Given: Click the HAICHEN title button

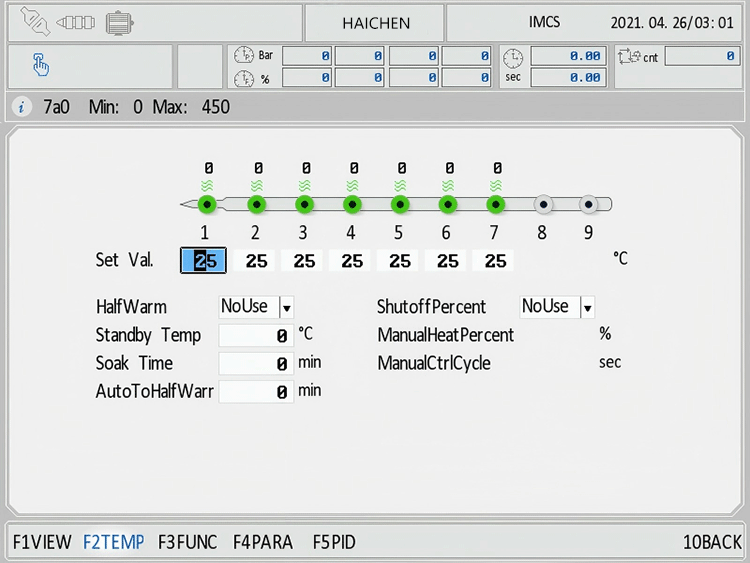Looking at the screenshot, I should (x=376, y=23).
